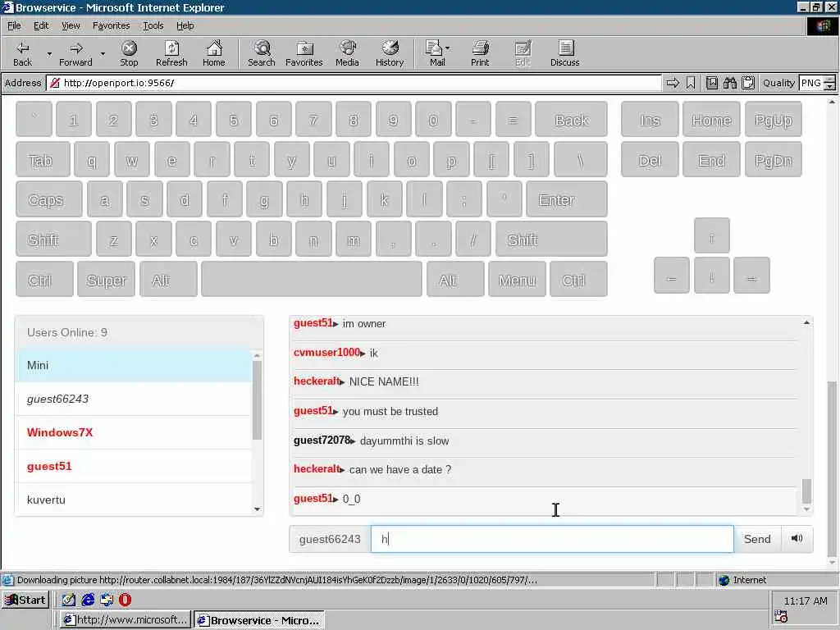
Task: Click the down arrow key on the virtual keyboard
Action: [711, 276]
